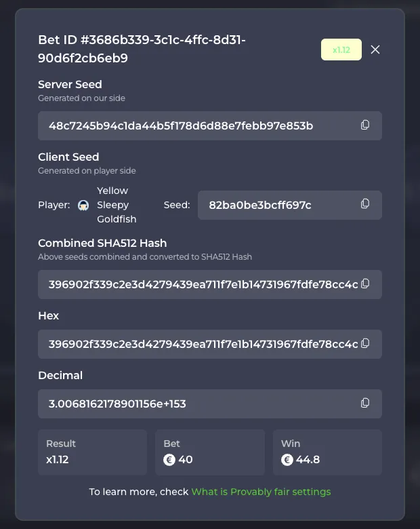The image size is (420, 529).
Task: Click the Hex heading
Action: coord(49,315)
